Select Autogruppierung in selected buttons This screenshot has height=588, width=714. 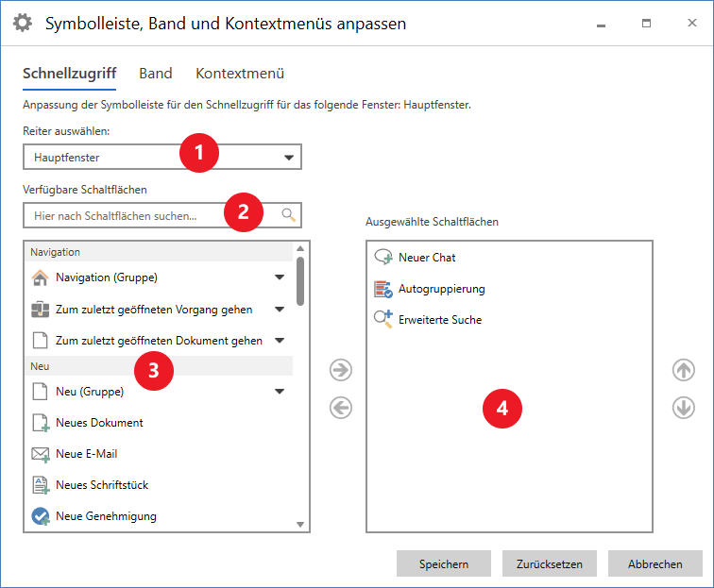pyautogui.click(x=509, y=289)
